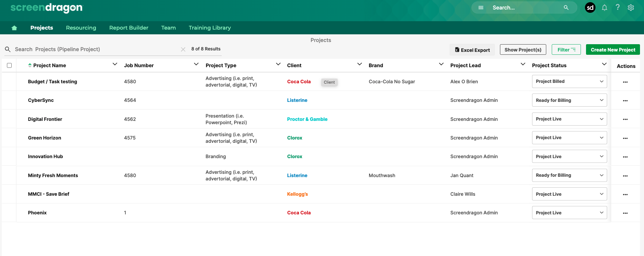This screenshot has height=256, width=644.
Task: Open status dropdown for Green Horizon
Action: point(569,138)
